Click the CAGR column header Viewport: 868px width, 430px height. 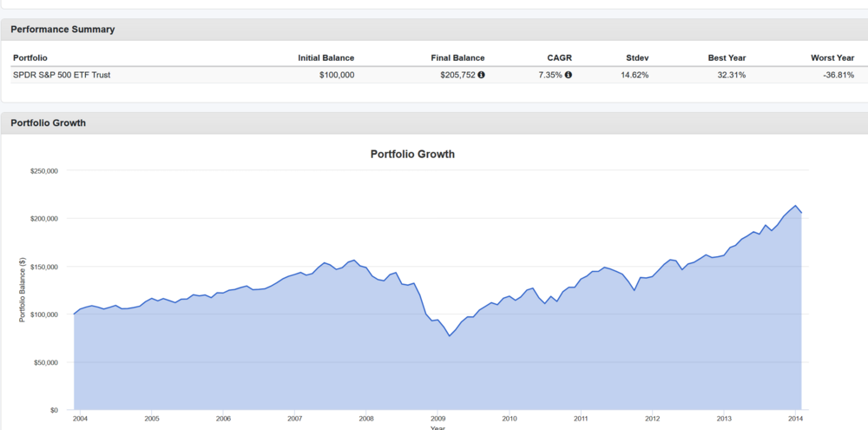pyautogui.click(x=560, y=58)
